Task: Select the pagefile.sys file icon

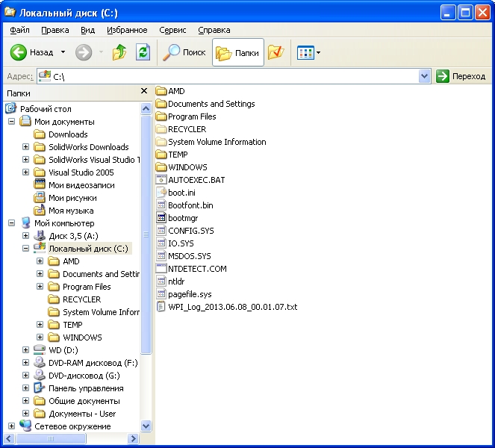Action: click(161, 294)
